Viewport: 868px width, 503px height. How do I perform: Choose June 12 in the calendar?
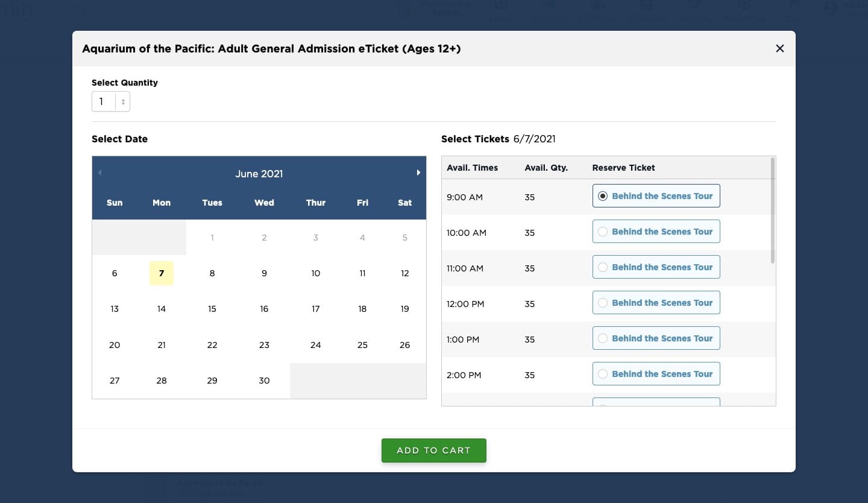[405, 273]
